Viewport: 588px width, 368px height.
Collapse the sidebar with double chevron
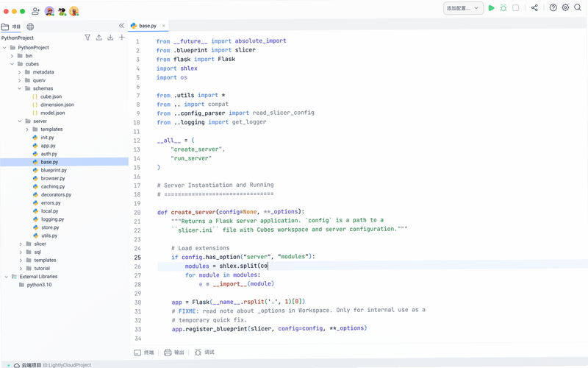tap(121, 26)
